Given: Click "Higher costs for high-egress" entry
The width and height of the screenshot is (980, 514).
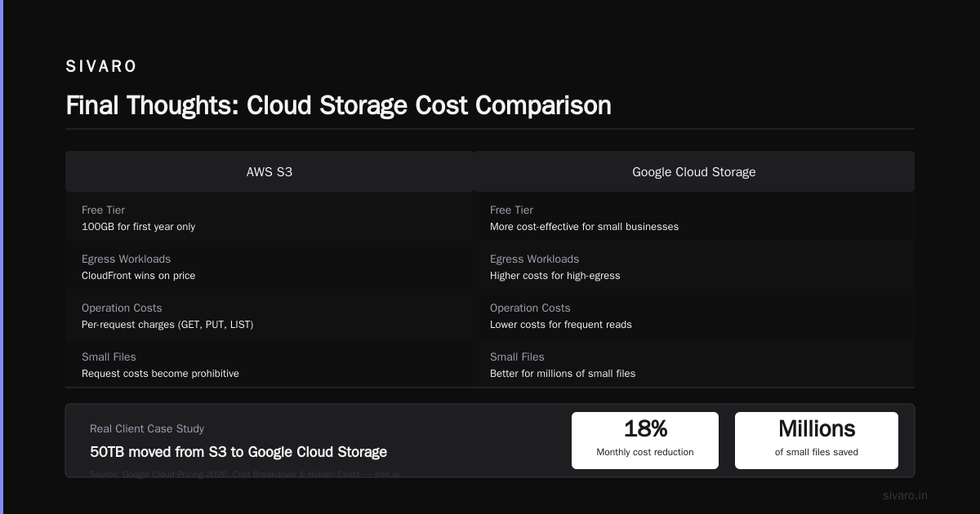Looking at the screenshot, I should pos(555,276).
